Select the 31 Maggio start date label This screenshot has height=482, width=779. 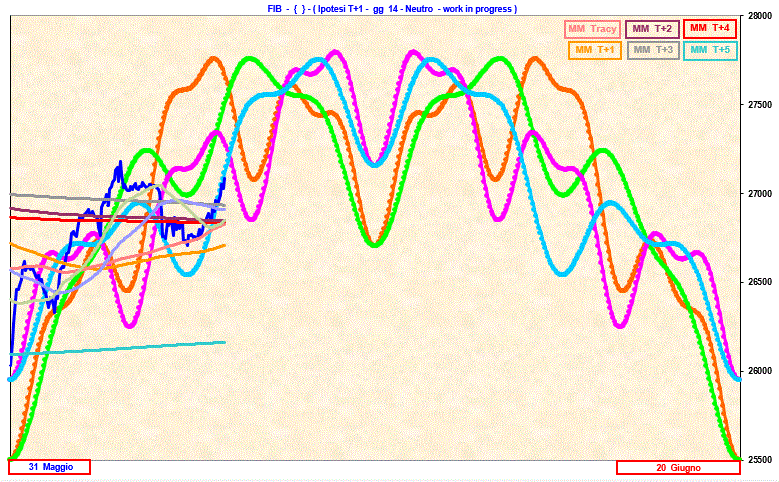pos(50,467)
